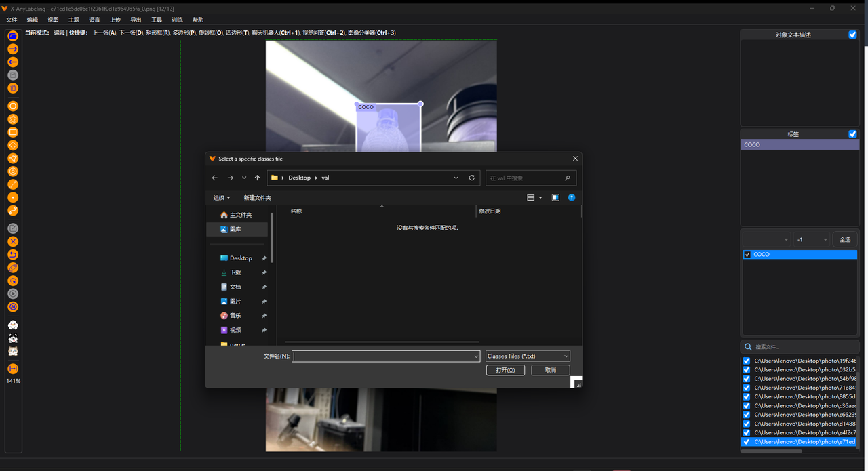The height and width of the screenshot is (471, 868).
Task: Click the undo icon in left toolbar
Action: [12, 255]
